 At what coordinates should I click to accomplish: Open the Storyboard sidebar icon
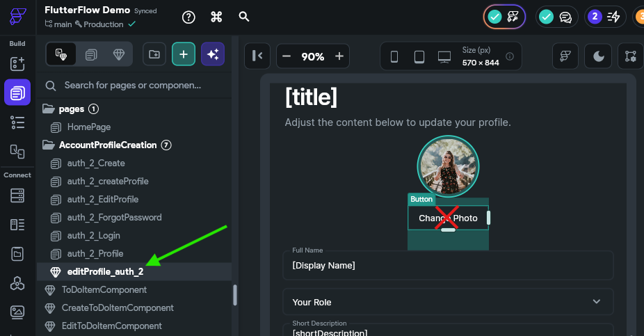(x=17, y=151)
